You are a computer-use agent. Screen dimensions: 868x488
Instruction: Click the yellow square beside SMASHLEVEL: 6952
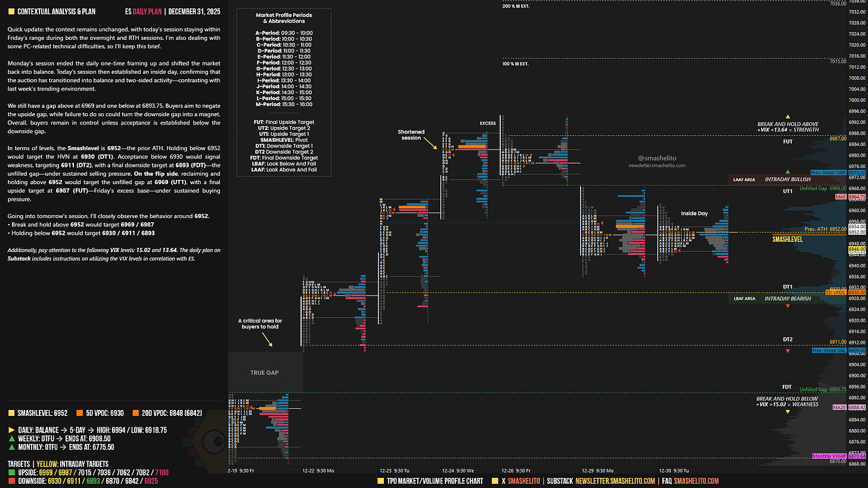pyautogui.click(x=11, y=413)
